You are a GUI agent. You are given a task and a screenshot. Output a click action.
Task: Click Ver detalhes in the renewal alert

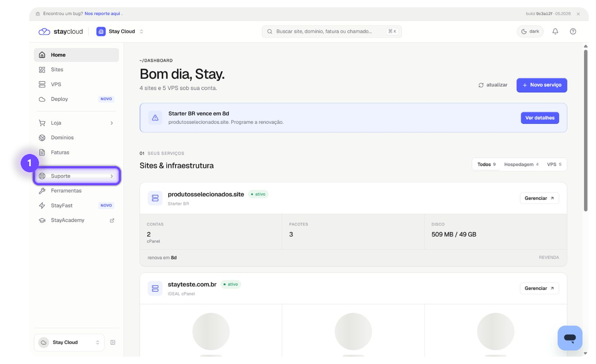[x=540, y=118]
